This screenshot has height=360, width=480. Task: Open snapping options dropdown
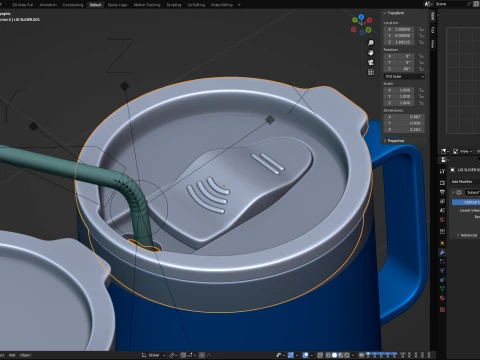[190, 355]
